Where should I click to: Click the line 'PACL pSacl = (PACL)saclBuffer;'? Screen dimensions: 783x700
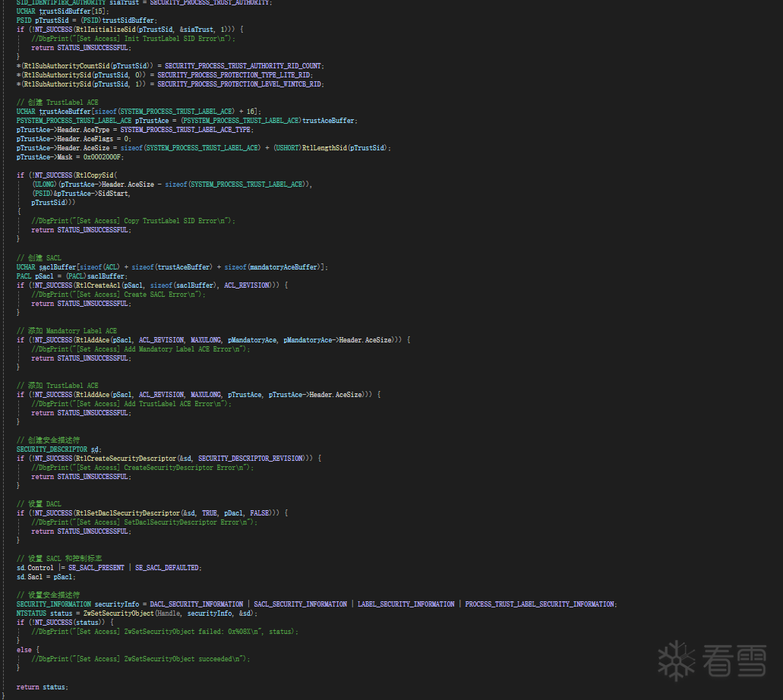click(72, 276)
